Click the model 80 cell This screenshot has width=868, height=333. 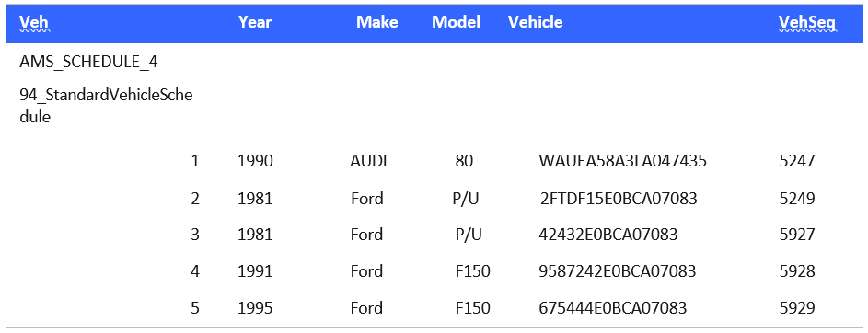point(465,161)
